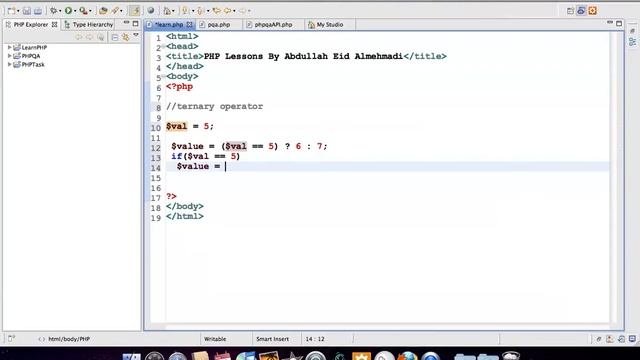640x360 pixels.
Task: Click Collapse All in PHP Explorer
Action: 115,37
